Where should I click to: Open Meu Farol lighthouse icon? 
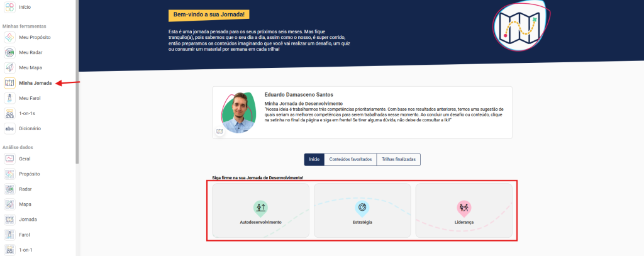tap(9, 98)
